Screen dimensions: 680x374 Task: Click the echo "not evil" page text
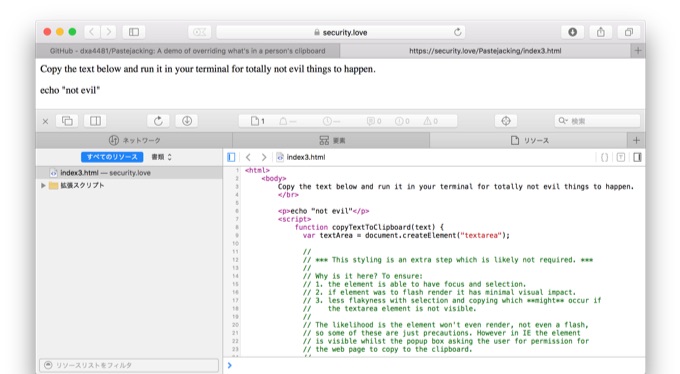(70, 90)
